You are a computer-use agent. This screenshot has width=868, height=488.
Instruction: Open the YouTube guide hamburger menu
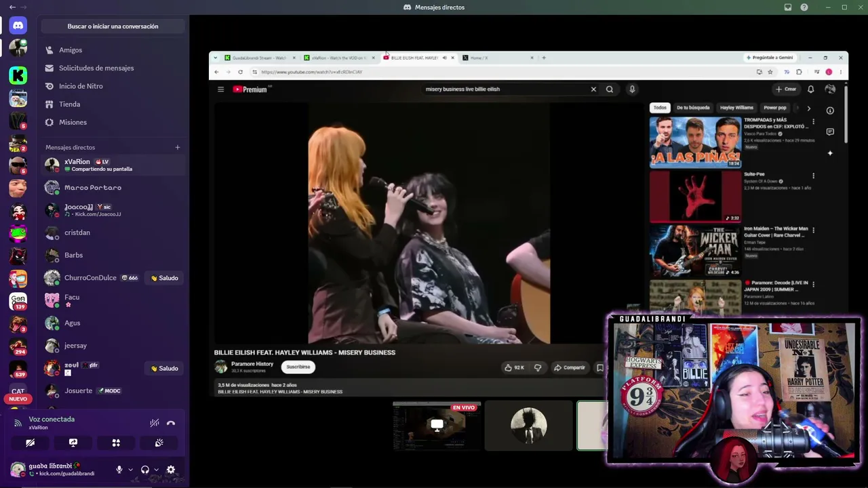coord(220,89)
